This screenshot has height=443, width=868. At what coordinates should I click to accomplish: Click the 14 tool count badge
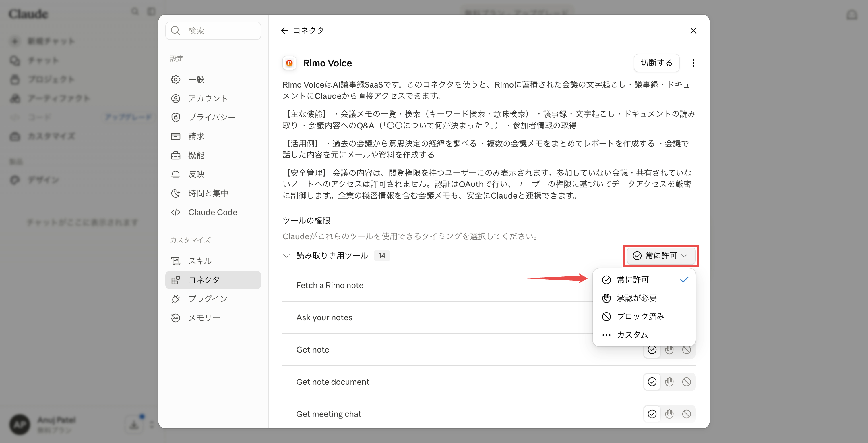click(382, 256)
